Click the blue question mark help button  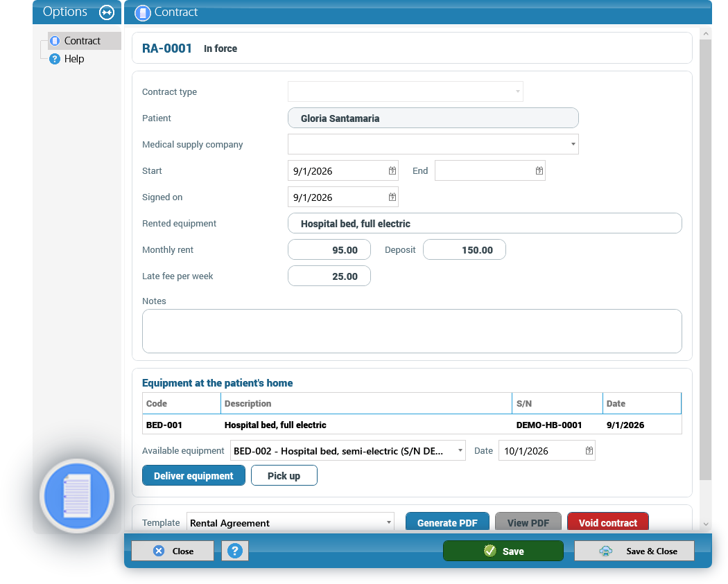pos(235,551)
